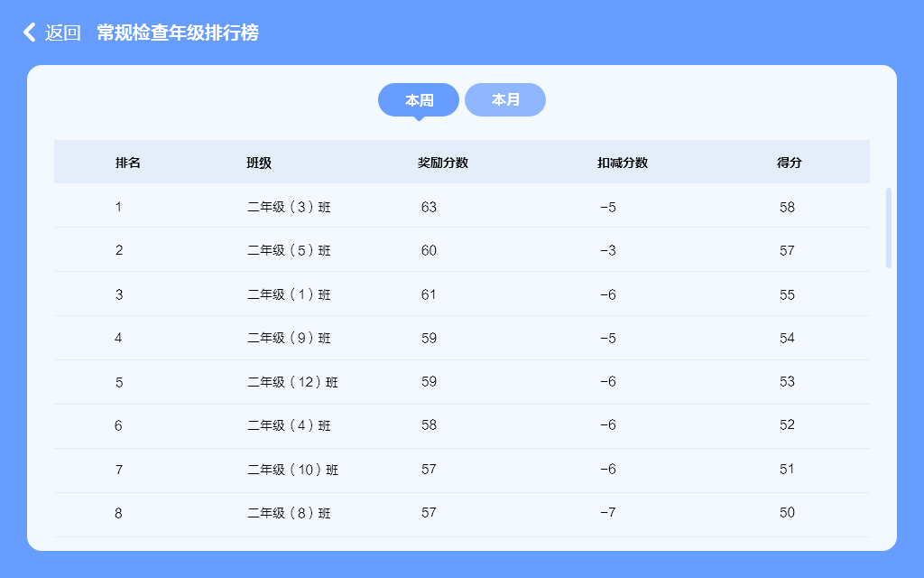Image resolution: width=924 pixels, height=578 pixels.
Task: Click the 班级 column header
Action: coord(259,163)
